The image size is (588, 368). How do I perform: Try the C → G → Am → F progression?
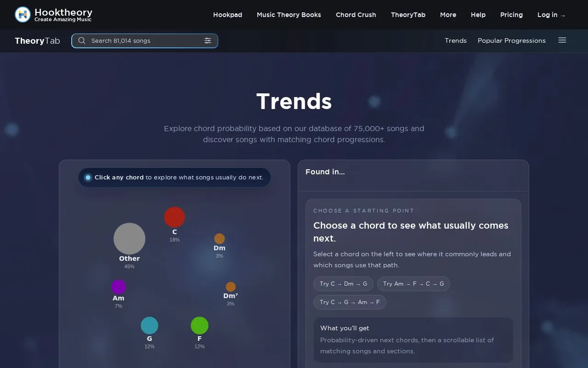(x=350, y=302)
